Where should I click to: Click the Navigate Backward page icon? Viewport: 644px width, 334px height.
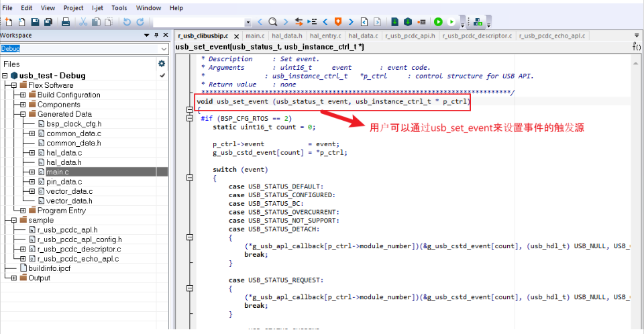(364, 21)
